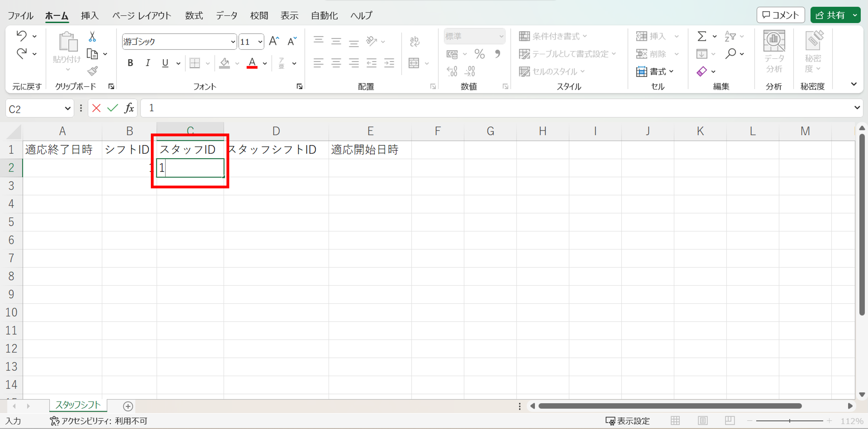Viewport: 868px width, 429px height.
Task: Expand the セルのスタイル dropdown
Action: [x=583, y=71]
